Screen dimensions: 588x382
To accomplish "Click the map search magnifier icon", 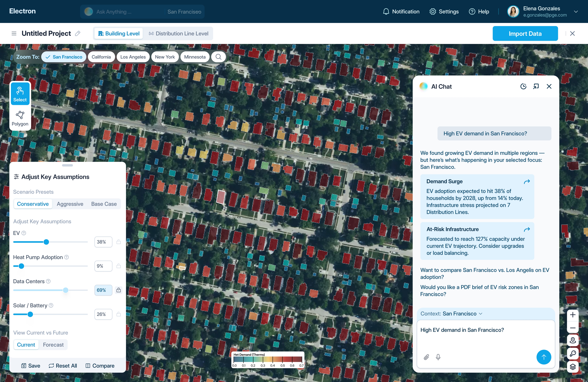I will click(218, 57).
